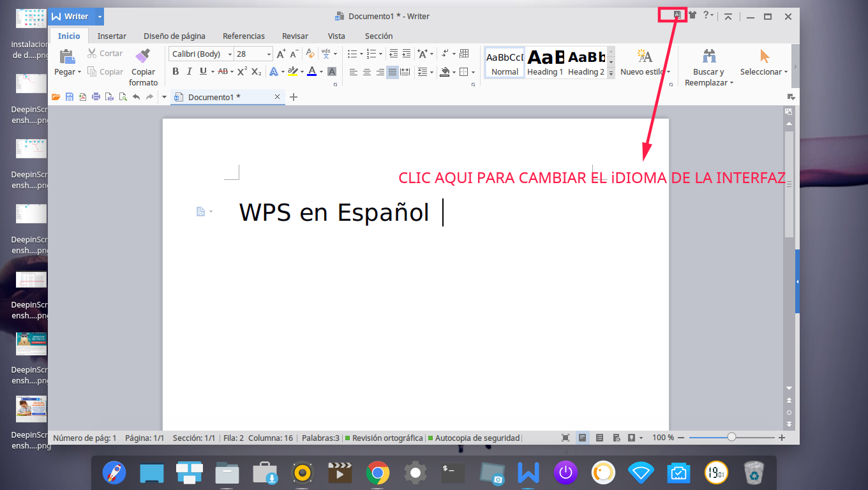Export document as PDF
Viewport: 868px width, 490px height.
(x=83, y=96)
